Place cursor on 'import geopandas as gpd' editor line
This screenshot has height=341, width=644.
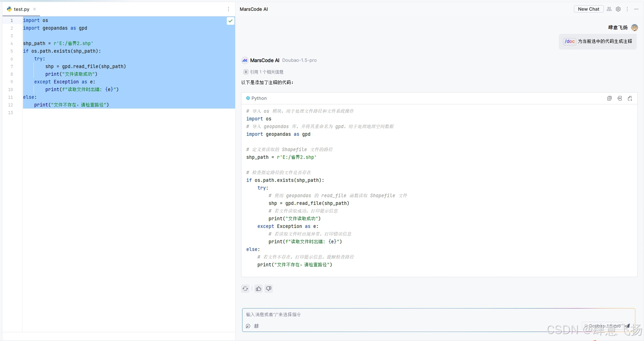coord(55,28)
